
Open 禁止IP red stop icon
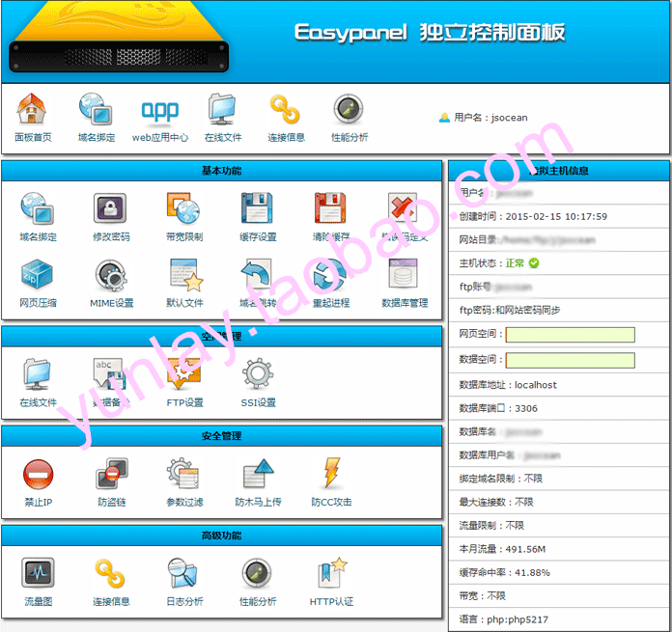click(x=38, y=475)
